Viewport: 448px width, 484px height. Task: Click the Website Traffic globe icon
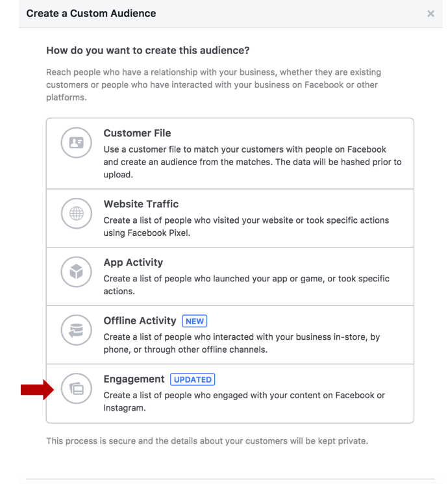point(76,213)
